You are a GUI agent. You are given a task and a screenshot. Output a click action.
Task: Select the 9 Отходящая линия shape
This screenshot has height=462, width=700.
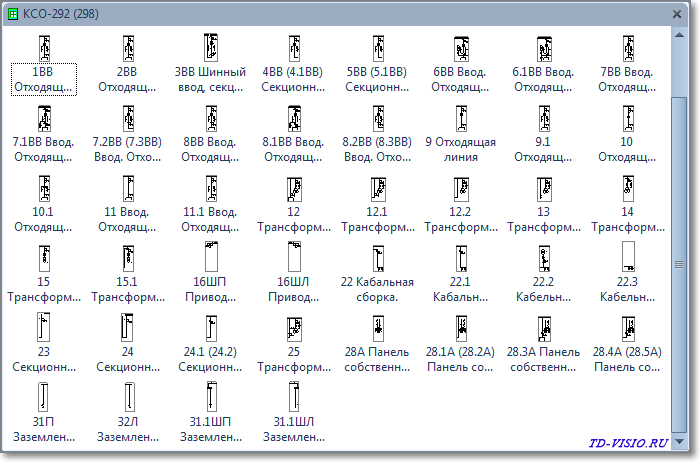click(x=460, y=134)
